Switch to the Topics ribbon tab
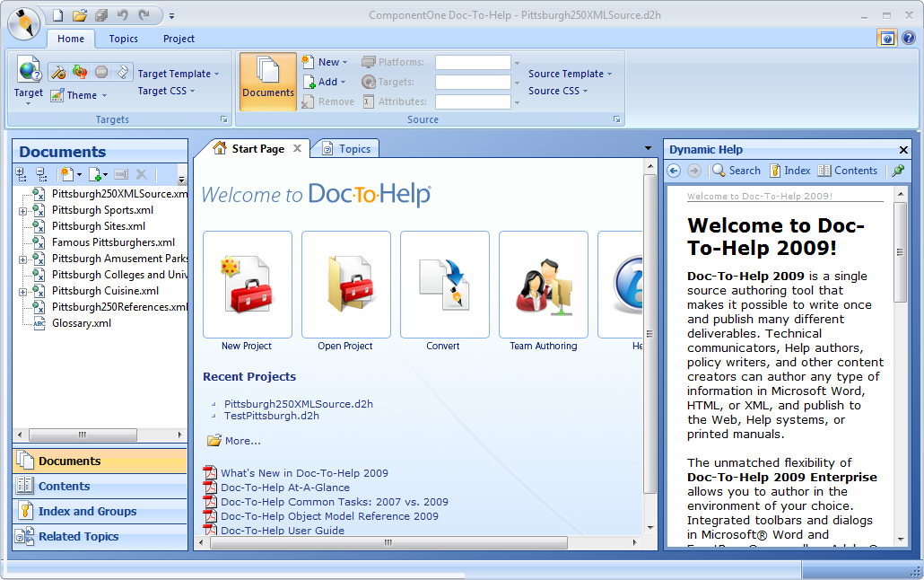924x580 pixels. [123, 39]
